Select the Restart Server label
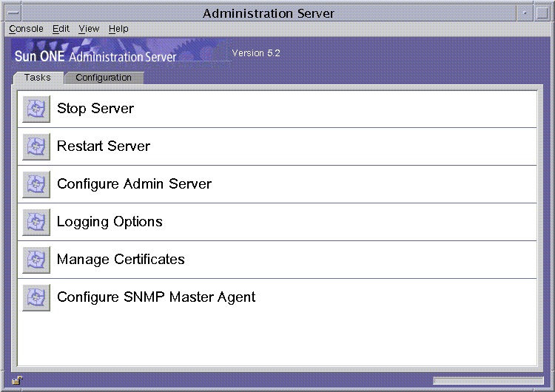The image size is (555, 392). pos(104,146)
